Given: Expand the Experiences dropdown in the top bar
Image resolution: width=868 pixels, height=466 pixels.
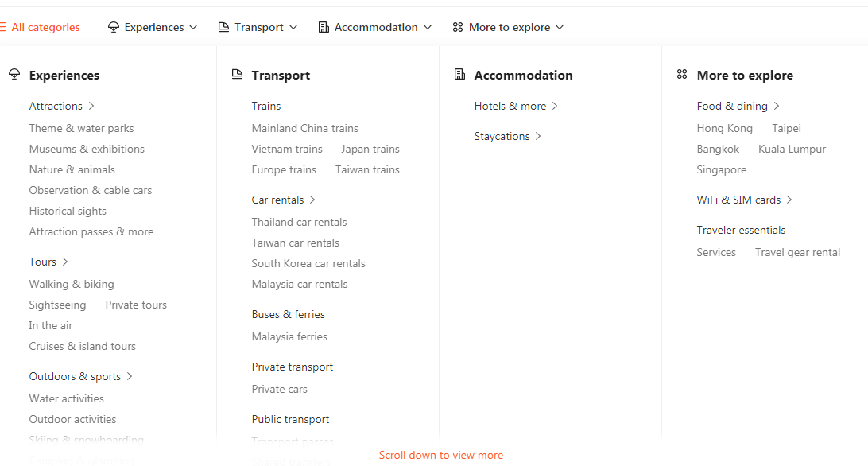Looking at the screenshot, I should point(192,27).
